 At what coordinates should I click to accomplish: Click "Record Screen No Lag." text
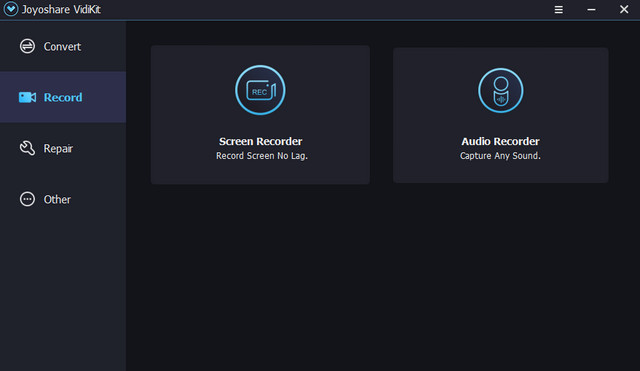click(262, 156)
